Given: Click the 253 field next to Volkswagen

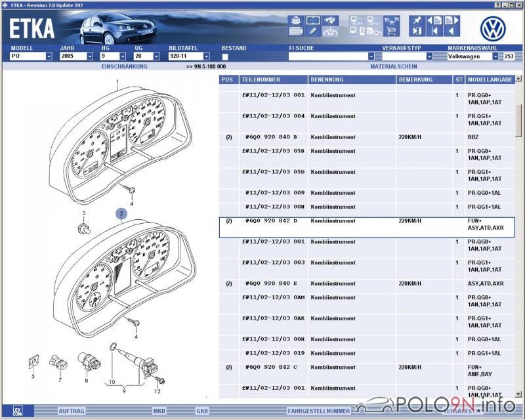Looking at the screenshot, I should (509, 56).
